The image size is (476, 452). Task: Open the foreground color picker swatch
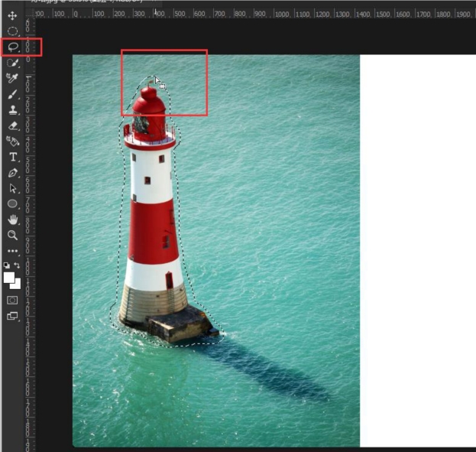tap(9, 277)
